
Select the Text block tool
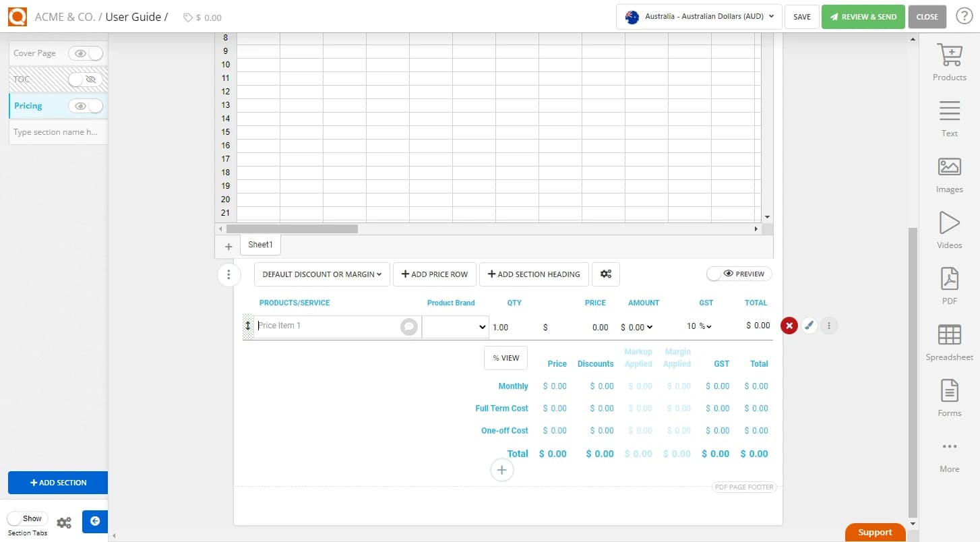[949, 117]
